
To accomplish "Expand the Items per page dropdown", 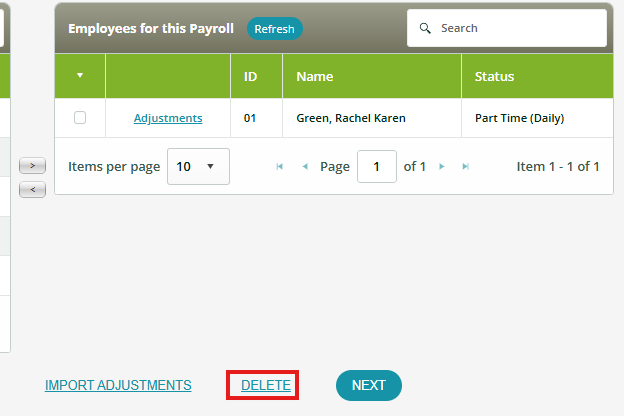I will click(x=198, y=166).
